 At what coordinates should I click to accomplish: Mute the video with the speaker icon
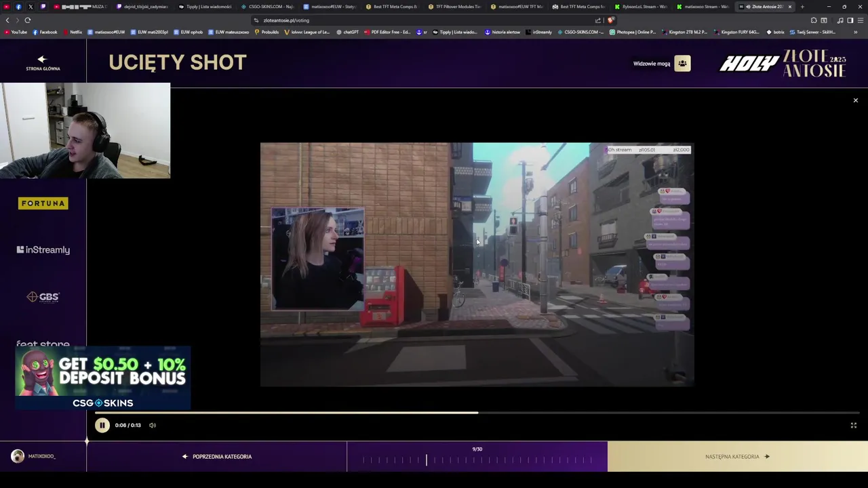pos(153,425)
